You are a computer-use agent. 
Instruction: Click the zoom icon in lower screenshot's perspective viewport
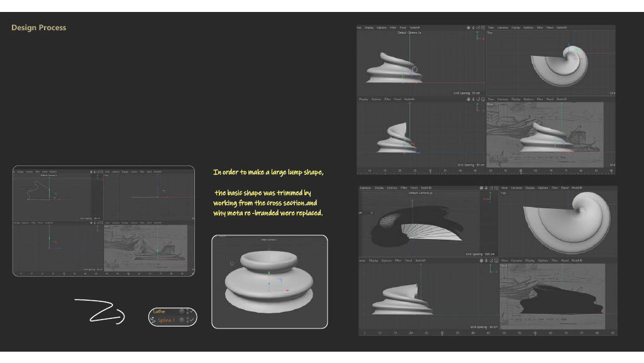[486, 187]
